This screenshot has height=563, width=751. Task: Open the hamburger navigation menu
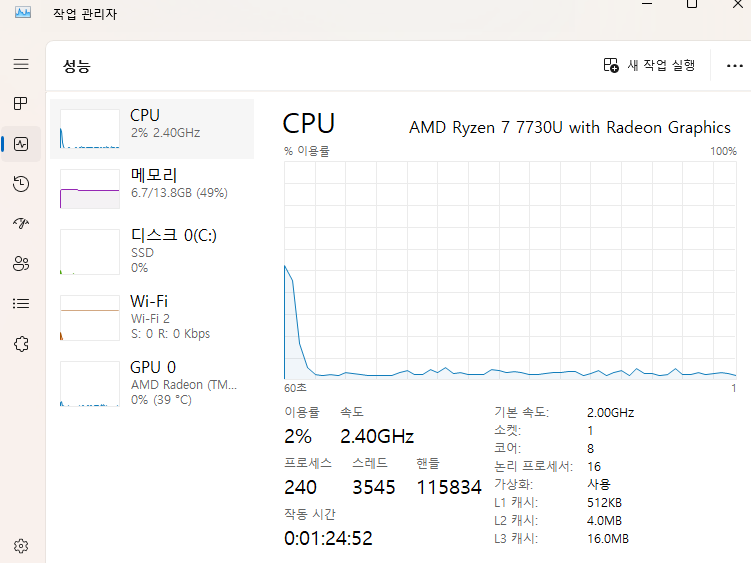tap(21, 64)
